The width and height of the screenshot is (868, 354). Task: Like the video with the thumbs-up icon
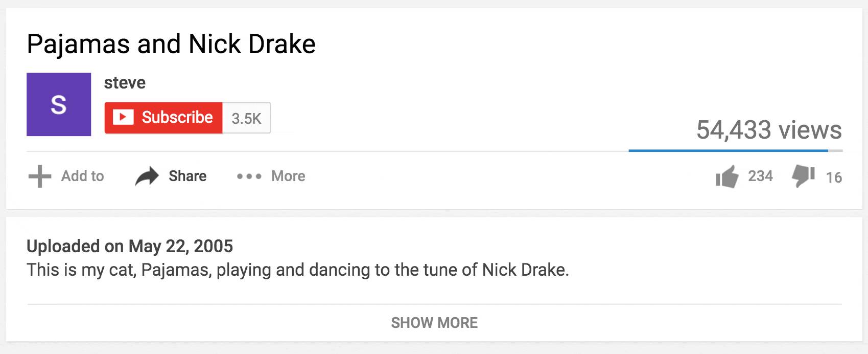pos(727,176)
